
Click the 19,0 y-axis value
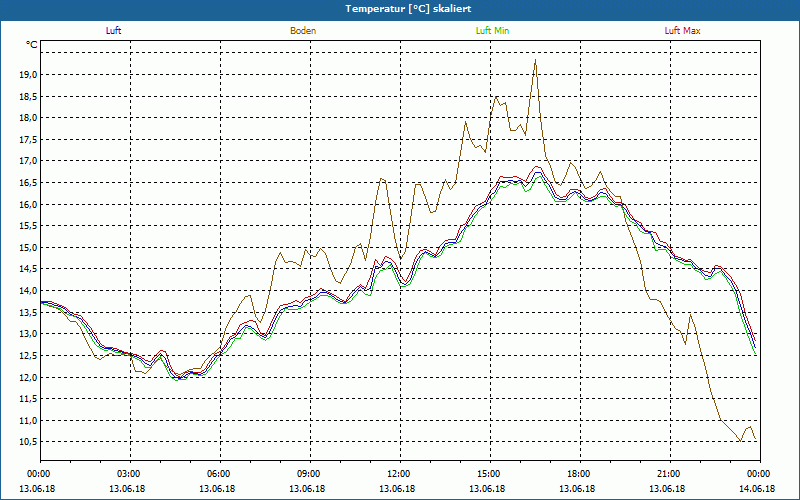(x=29, y=75)
